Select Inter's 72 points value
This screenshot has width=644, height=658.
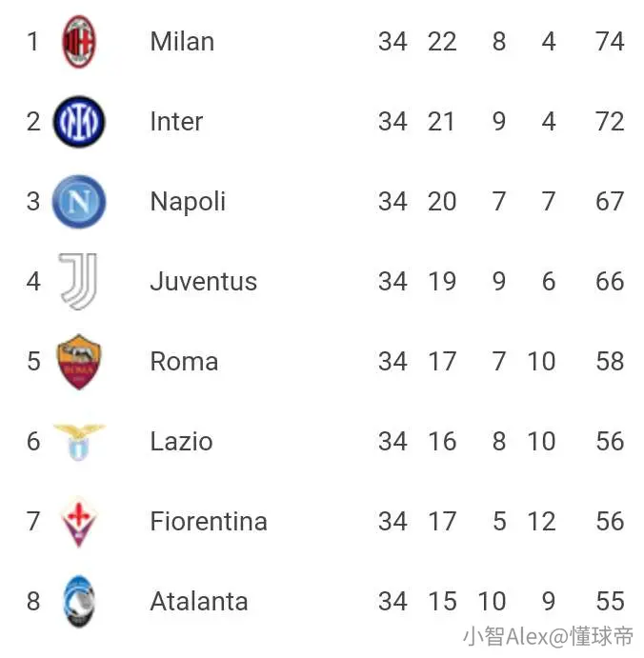[x=610, y=122]
